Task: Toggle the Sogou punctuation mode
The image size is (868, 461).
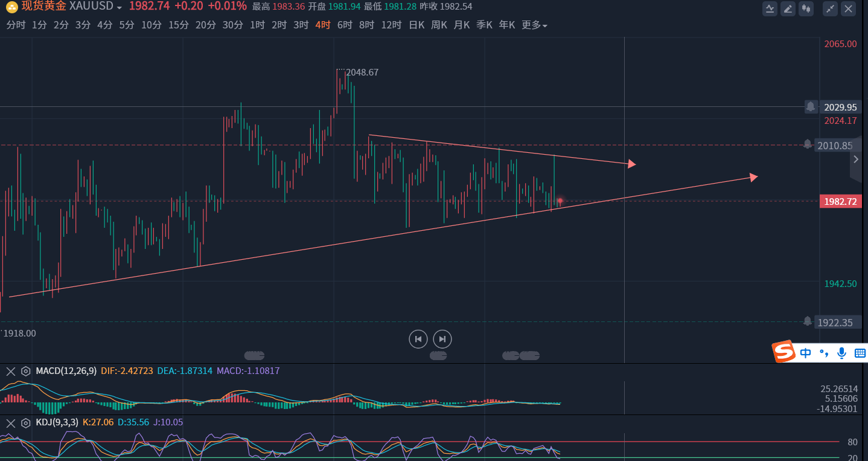Action: 824,353
